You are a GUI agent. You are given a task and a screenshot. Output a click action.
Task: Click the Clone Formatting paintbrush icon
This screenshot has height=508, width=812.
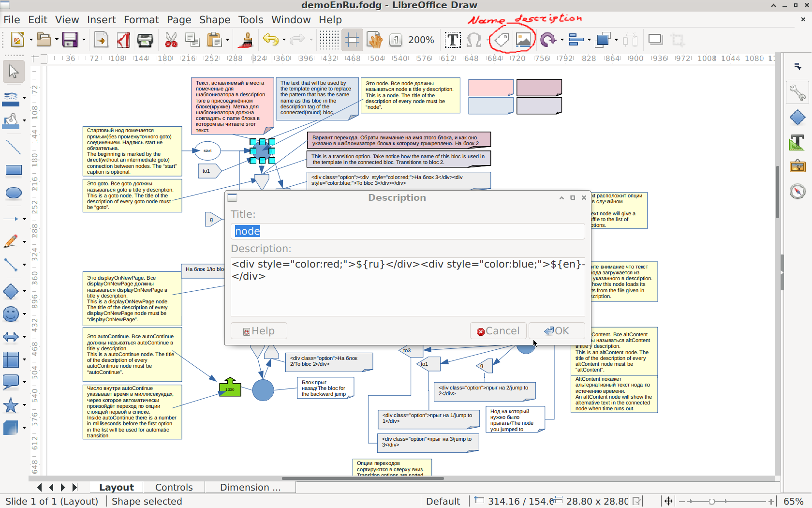[246, 40]
